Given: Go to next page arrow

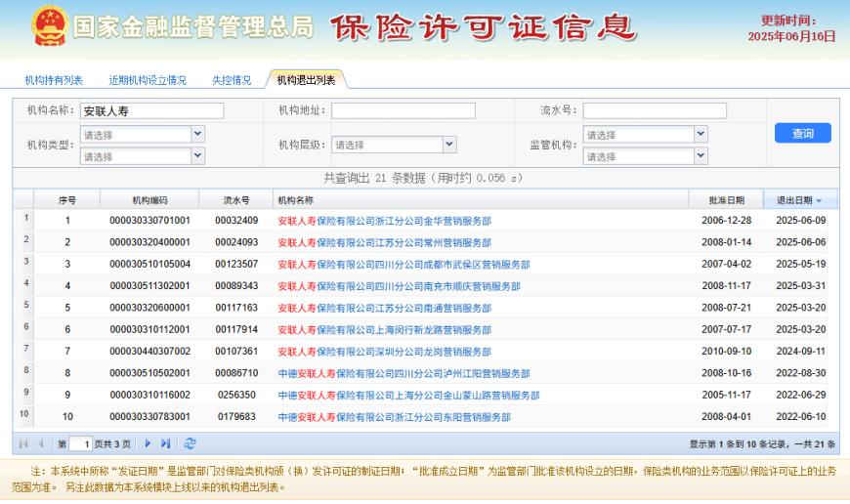Looking at the screenshot, I should [148, 443].
